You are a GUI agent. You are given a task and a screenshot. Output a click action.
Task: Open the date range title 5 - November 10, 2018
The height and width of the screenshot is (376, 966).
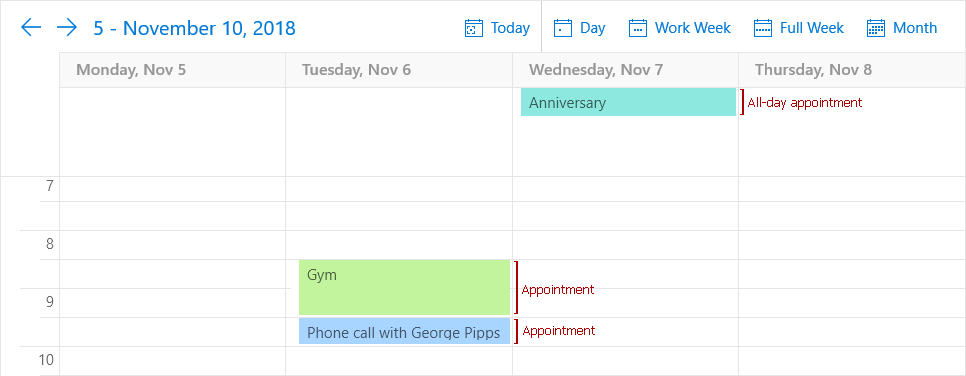coord(195,28)
